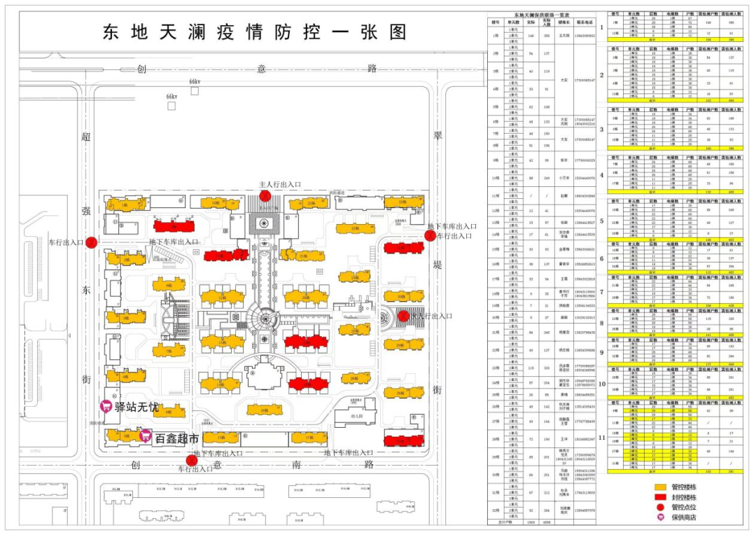Click the 总计户数 totals row in table
This screenshot has height=535, width=756.
click(501, 522)
